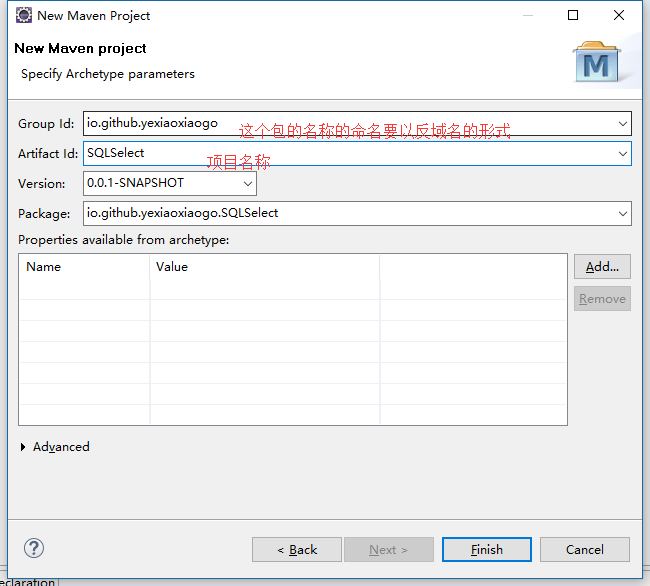The height and width of the screenshot is (586, 650).
Task: Open the Package dropdown arrow
Action: [x=622, y=213]
